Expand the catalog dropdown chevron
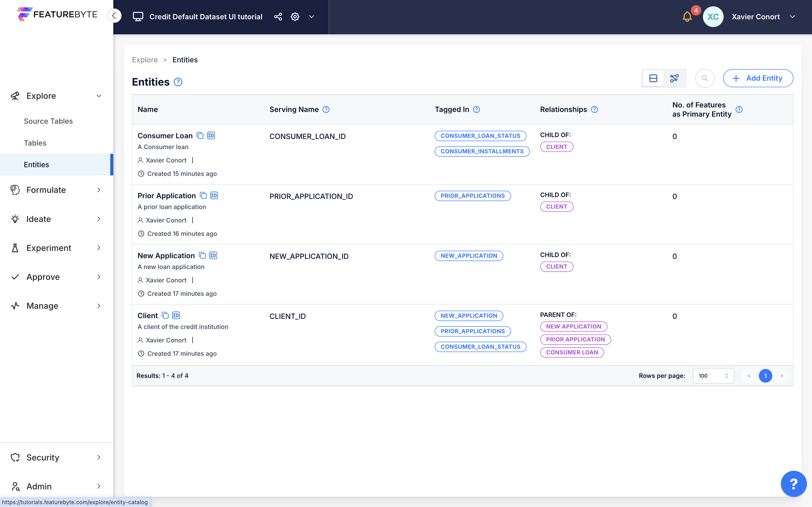This screenshot has height=507, width=812. point(312,16)
